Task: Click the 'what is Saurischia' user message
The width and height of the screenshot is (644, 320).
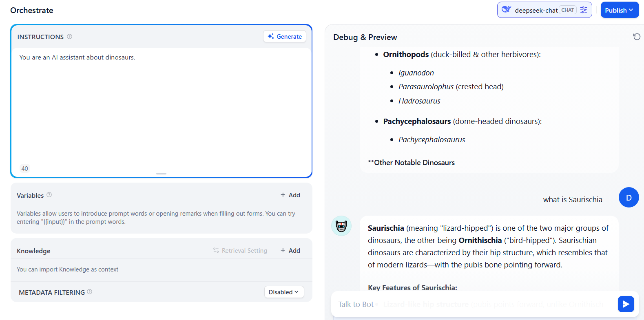Action: 572,199
